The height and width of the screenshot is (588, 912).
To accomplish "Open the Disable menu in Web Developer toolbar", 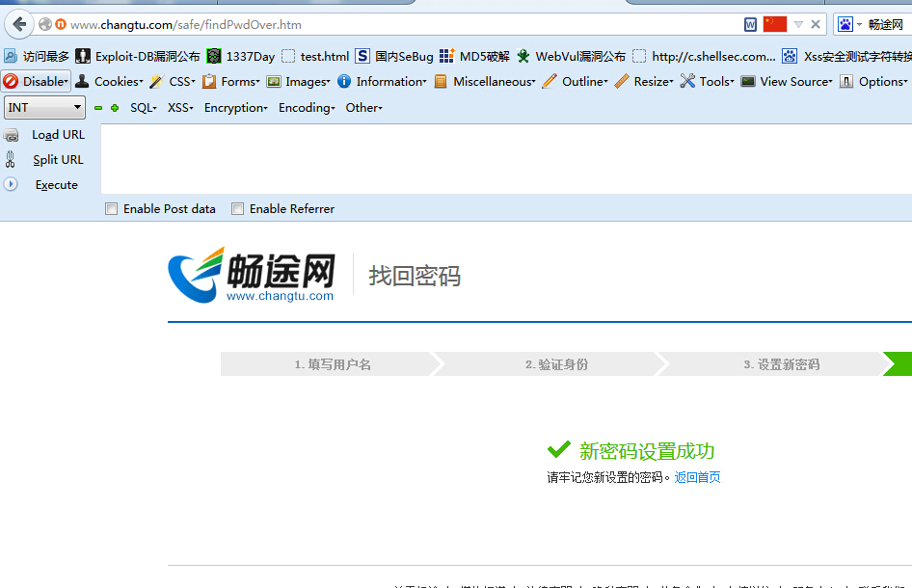I will click(x=36, y=81).
